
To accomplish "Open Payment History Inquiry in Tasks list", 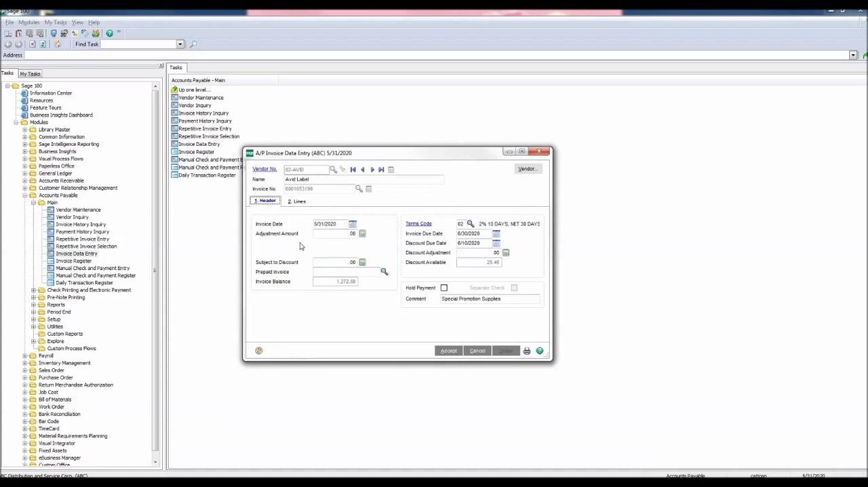I will 205,121.
